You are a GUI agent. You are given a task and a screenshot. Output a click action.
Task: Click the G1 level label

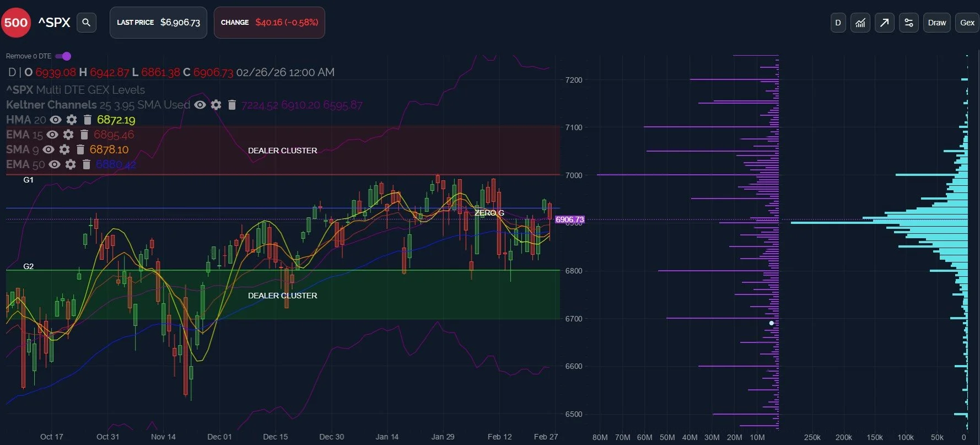(28, 180)
